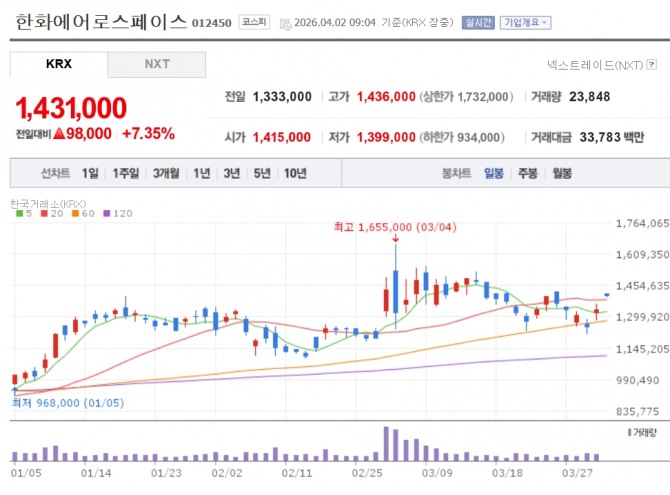This screenshot has width=670, height=495.
Task: Select the 주봉 weekly candle chart
Action: 528,173
